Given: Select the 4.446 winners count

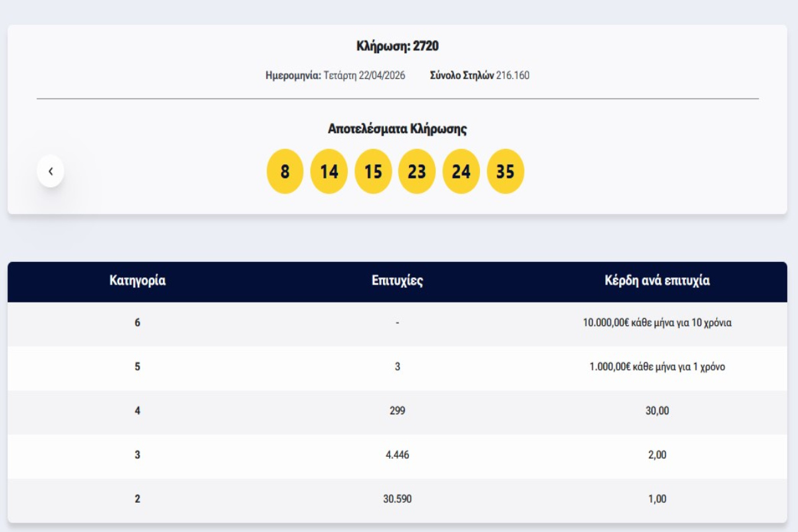Looking at the screenshot, I should [x=397, y=456].
